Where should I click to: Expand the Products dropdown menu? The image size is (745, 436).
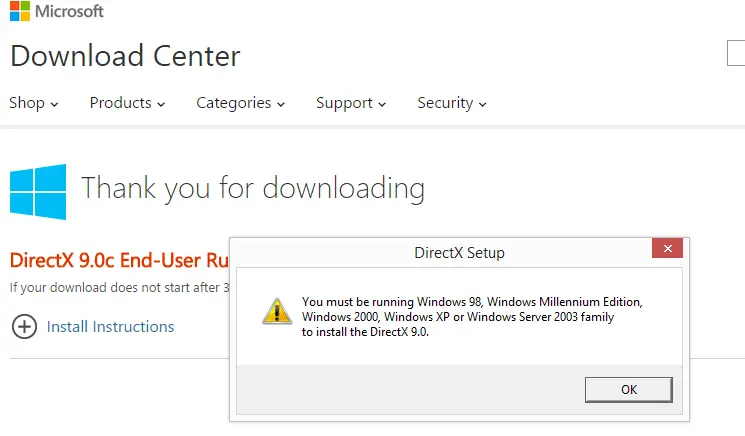127,103
